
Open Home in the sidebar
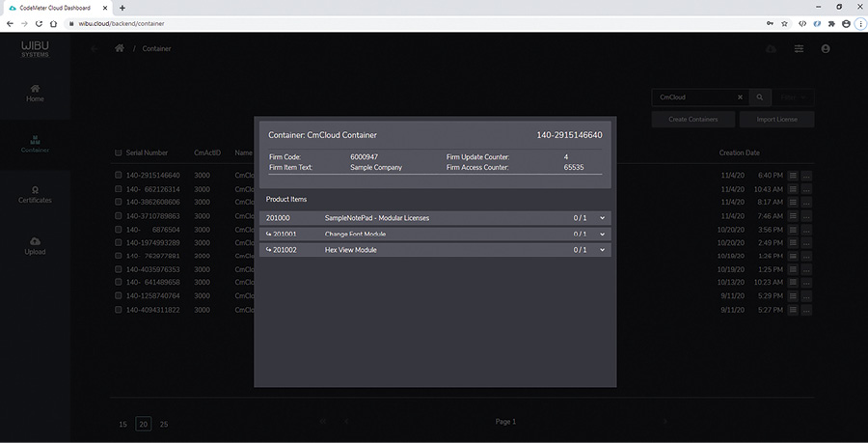coord(35,93)
